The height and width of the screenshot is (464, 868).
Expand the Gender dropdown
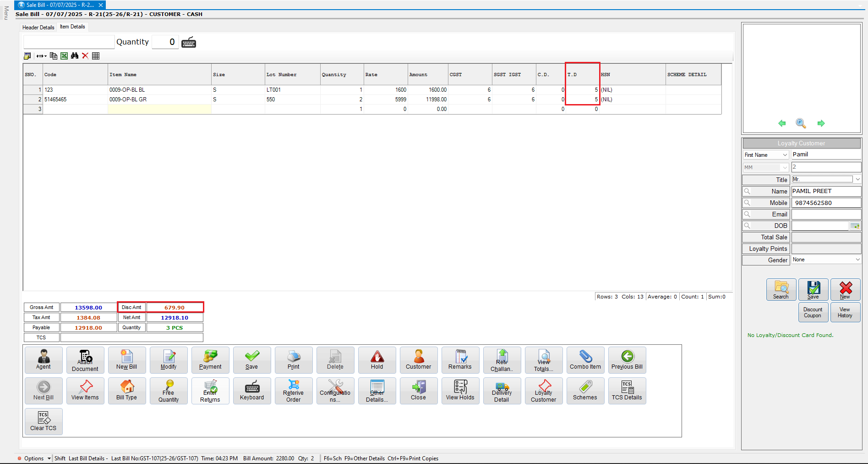[x=857, y=260]
